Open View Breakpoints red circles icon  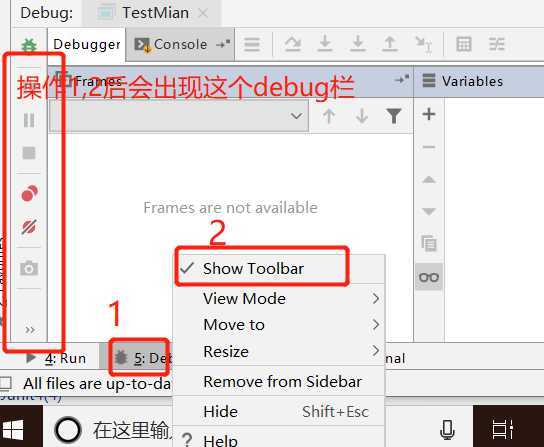click(x=29, y=193)
